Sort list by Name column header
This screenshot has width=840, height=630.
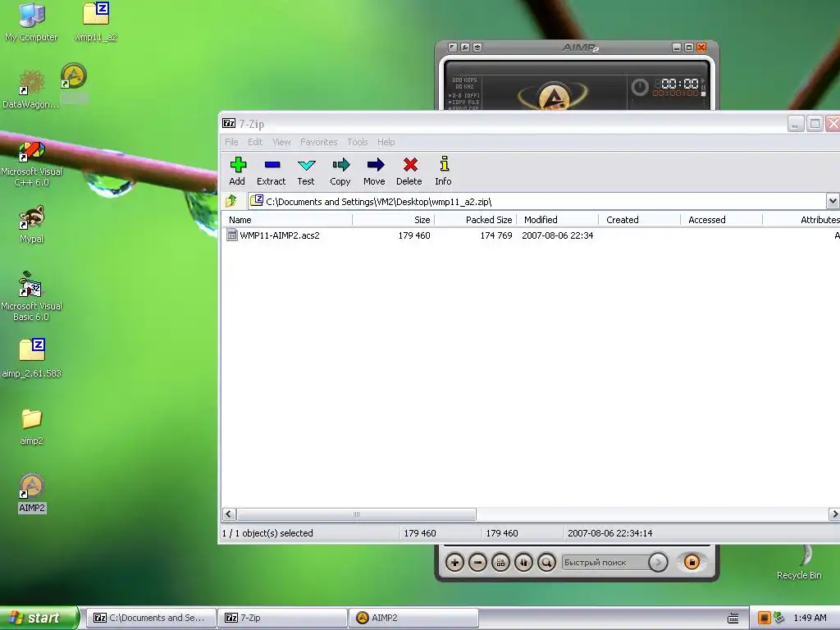[286, 220]
